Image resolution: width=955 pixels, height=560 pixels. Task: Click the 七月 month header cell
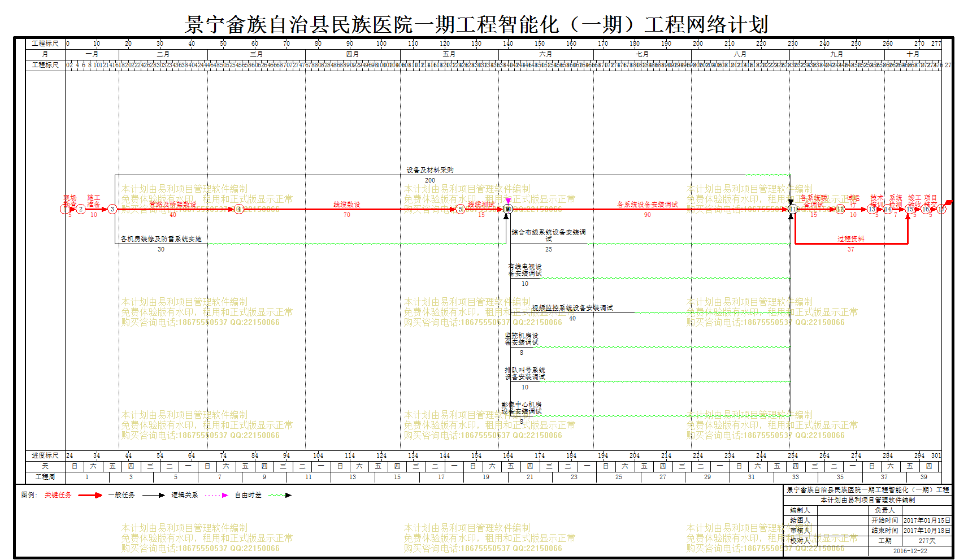pyautogui.click(x=643, y=54)
